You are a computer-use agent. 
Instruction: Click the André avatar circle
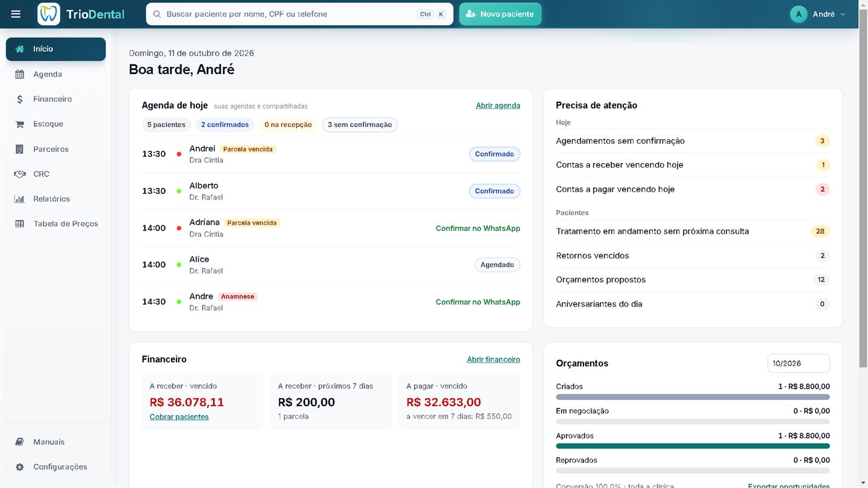pos(799,14)
